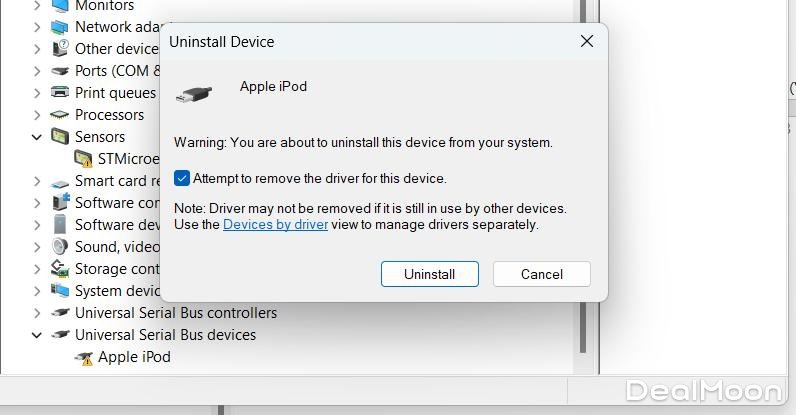Select the Universal Serial Bus controllers item

pyautogui.click(x=175, y=313)
